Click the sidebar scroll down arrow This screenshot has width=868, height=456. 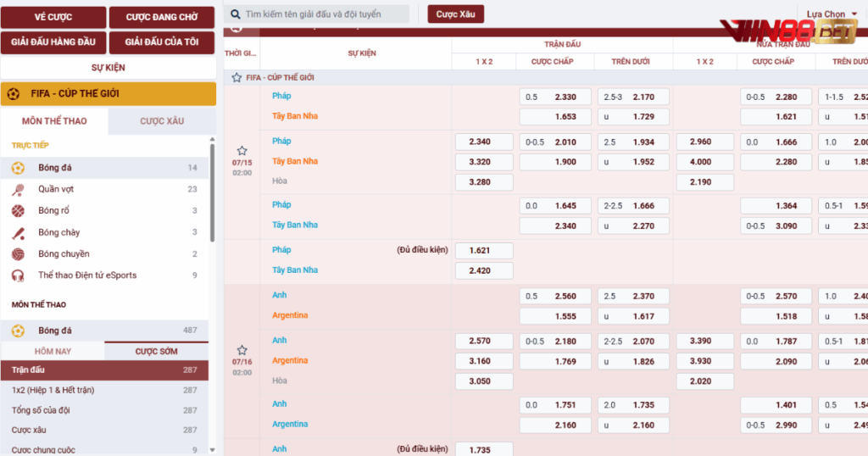213,450
